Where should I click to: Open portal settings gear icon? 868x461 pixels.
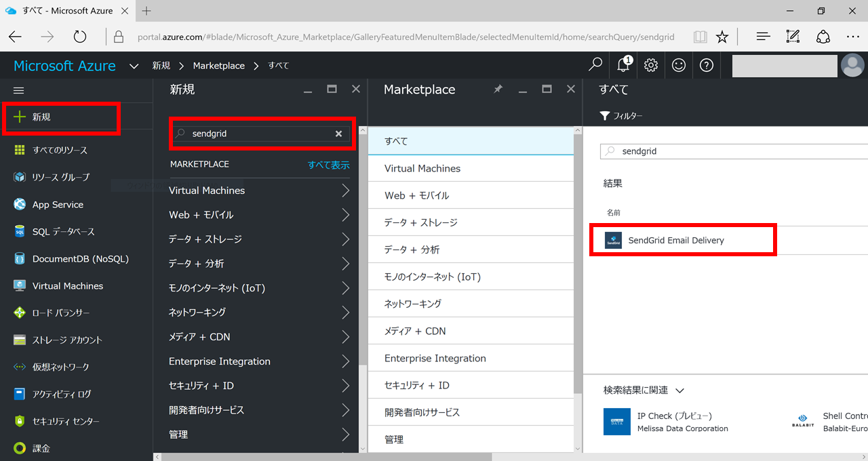coord(651,65)
